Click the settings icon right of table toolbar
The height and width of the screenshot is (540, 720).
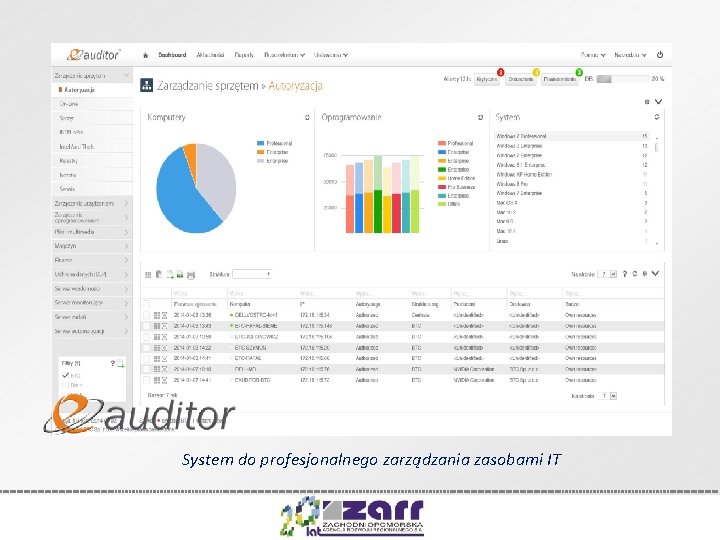click(645, 274)
